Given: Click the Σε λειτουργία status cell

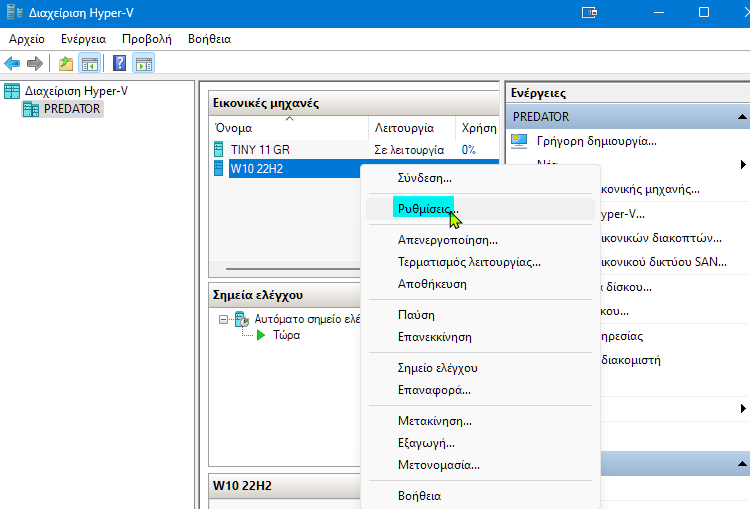Looking at the screenshot, I should pyautogui.click(x=409, y=150).
